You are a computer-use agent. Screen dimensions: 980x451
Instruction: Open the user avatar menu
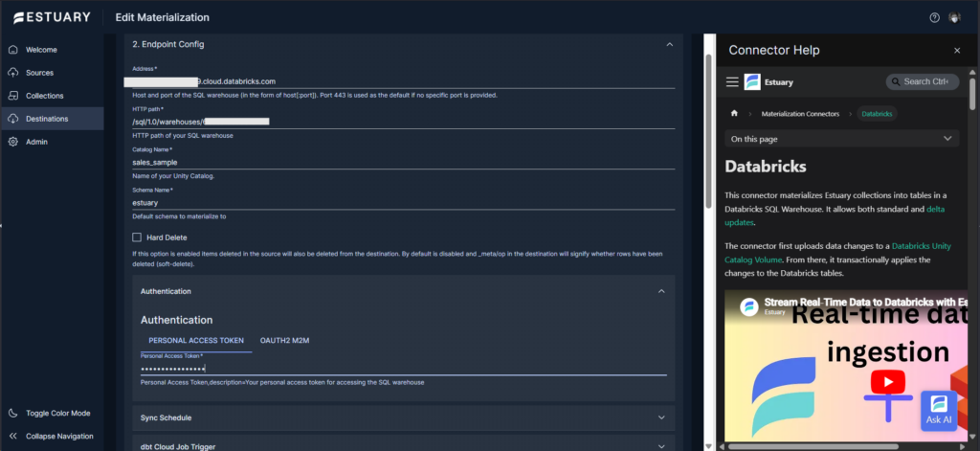(954, 17)
